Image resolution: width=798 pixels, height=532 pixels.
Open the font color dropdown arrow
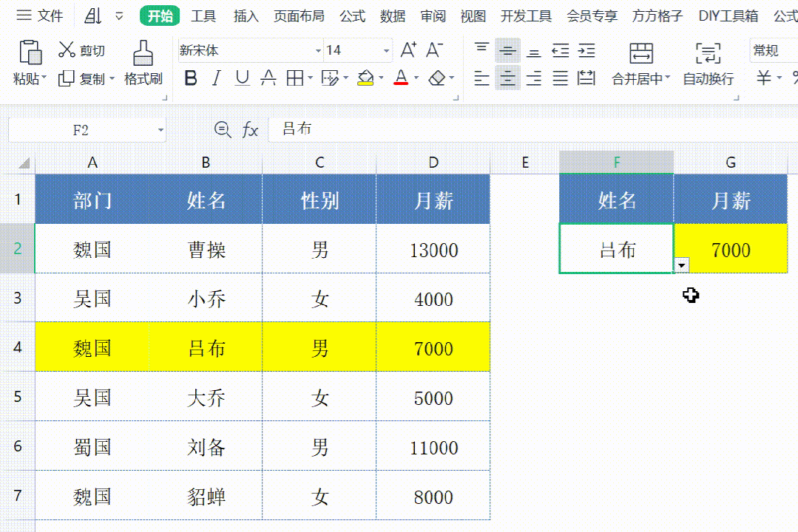click(416, 78)
